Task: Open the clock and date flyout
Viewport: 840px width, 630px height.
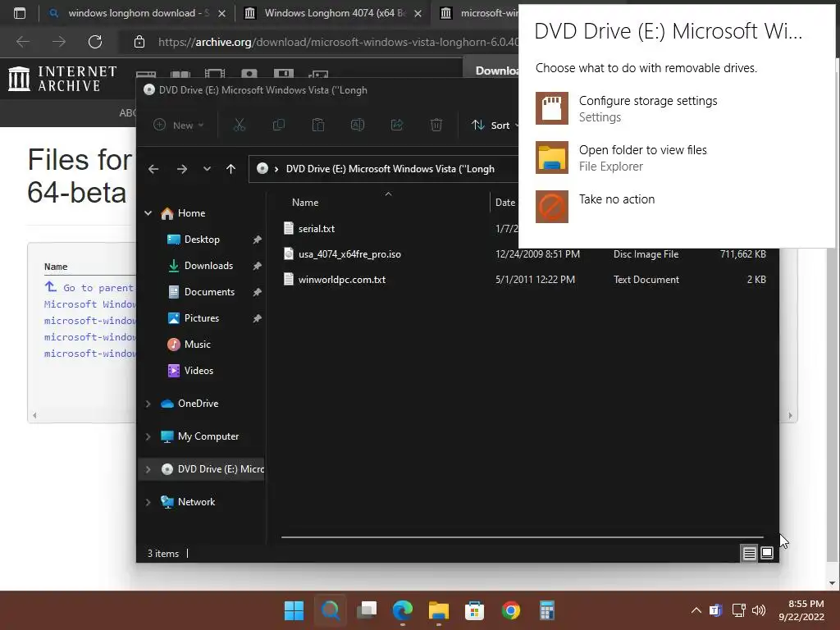Action: (x=801, y=610)
